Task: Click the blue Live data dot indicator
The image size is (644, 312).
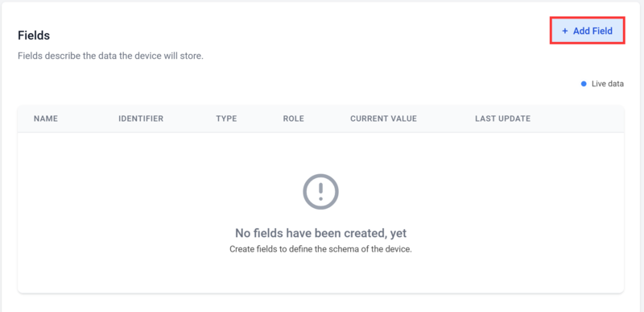Action: click(584, 84)
